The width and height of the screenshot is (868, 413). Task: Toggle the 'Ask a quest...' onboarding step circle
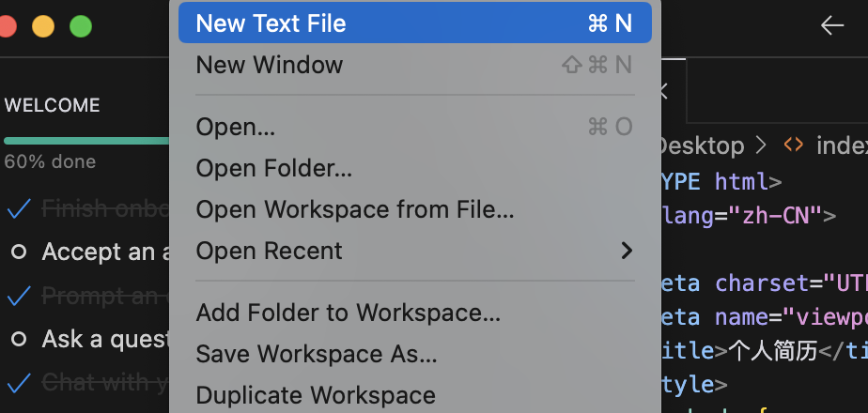pos(19,339)
